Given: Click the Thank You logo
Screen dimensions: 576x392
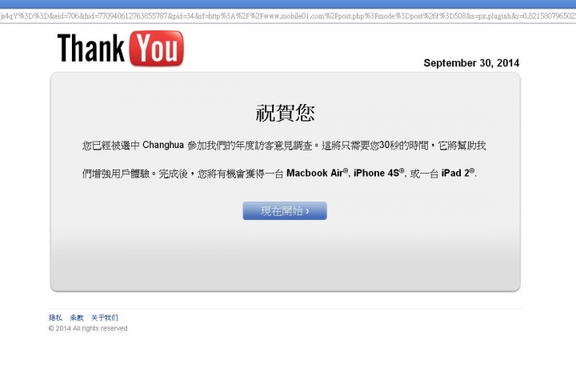Looking at the screenshot, I should pyautogui.click(x=121, y=49).
